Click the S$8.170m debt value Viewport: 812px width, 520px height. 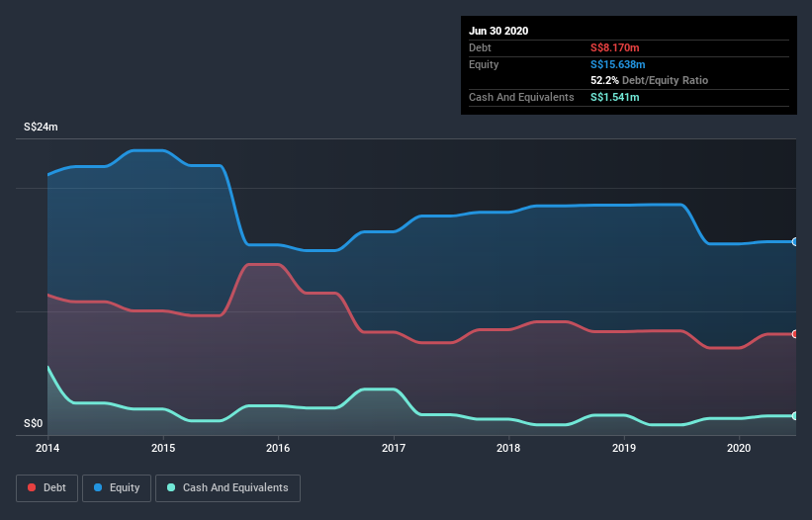[615, 47]
